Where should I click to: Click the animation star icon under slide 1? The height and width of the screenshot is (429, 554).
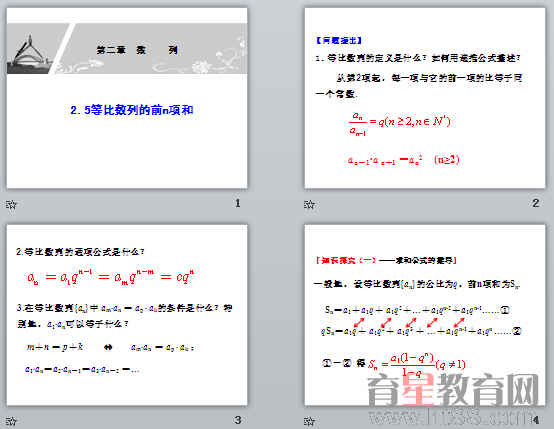coord(11,204)
